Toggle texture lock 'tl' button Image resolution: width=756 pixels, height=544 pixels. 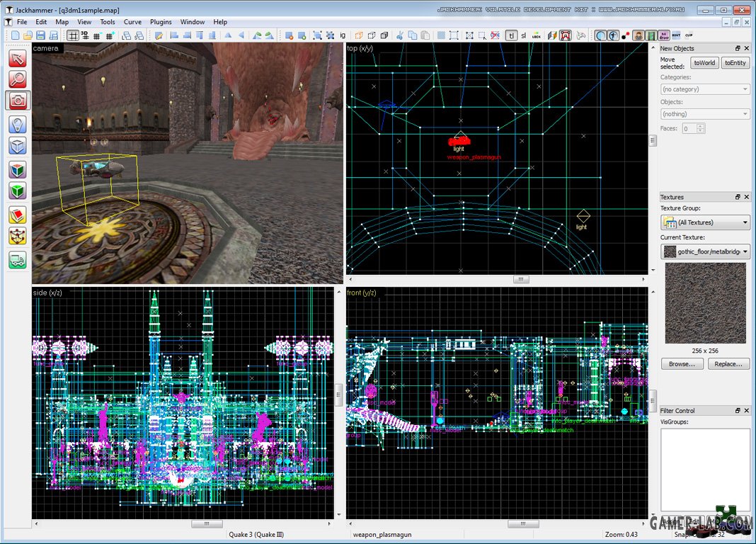pos(511,35)
